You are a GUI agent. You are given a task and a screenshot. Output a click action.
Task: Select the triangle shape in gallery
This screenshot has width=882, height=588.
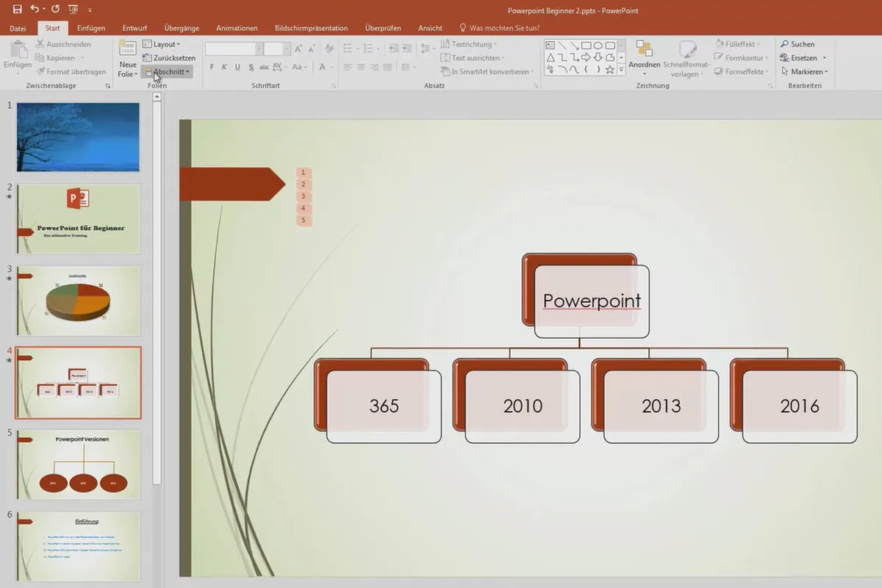(x=551, y=57)
